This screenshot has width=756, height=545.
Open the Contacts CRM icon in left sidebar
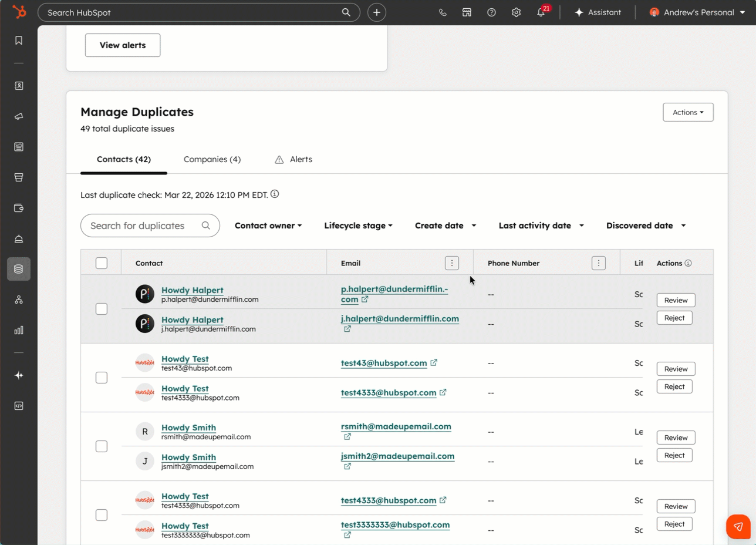coord(18,85)
